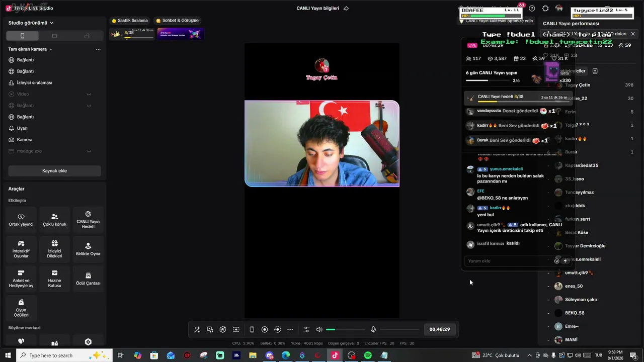Show the hidden msedge.exe source
This screenshot has width=644, height=362.
click(x=89, y=151)
